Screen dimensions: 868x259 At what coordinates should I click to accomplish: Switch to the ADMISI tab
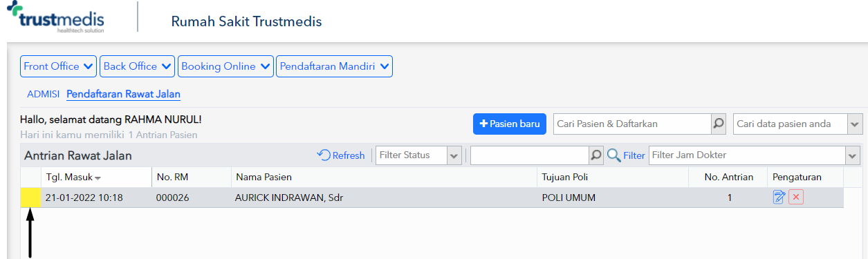tap(43, 94)
